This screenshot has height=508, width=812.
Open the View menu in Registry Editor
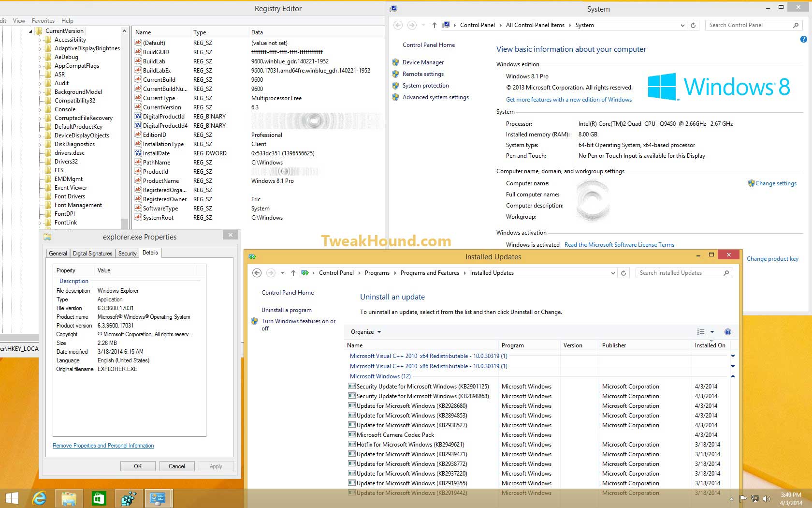[x=19, y=21]
